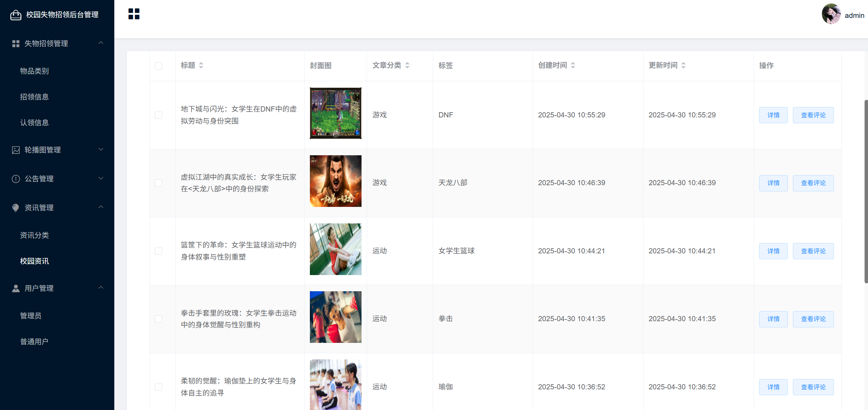Open 详情 for the 女学生篮球 article
Screen dimensions: 868x410
[x=773, y=251]
